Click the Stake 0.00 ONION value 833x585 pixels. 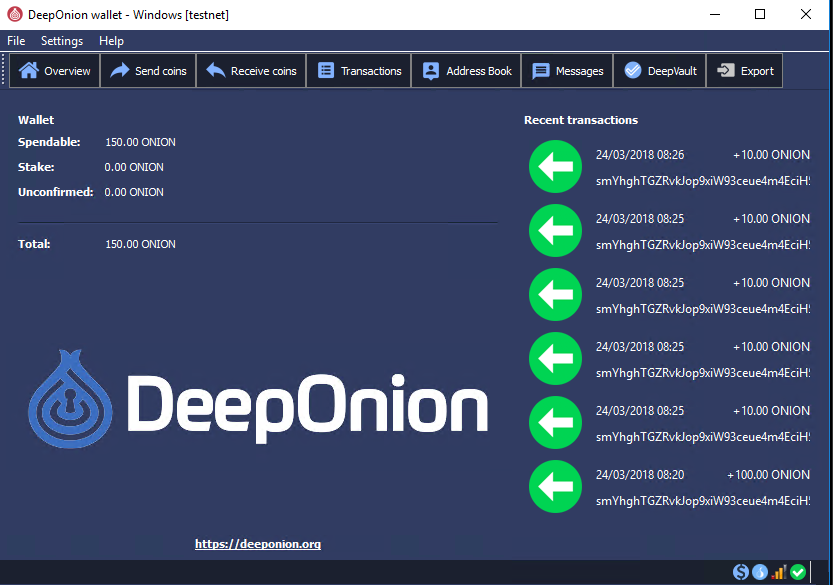coord(134,167)
